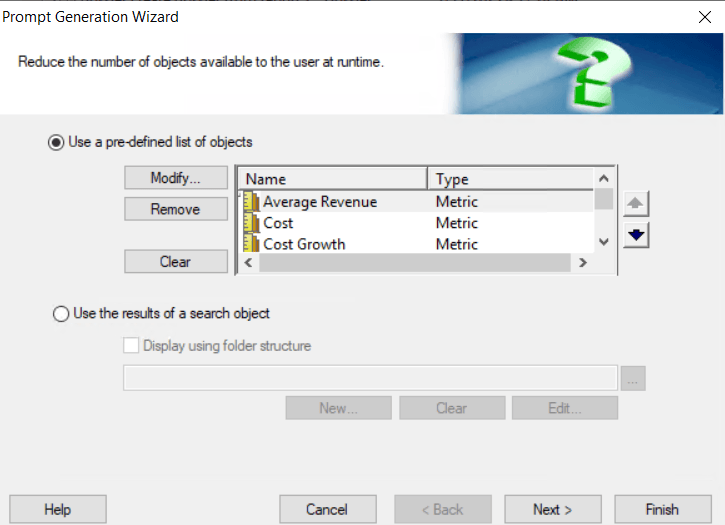Close the Prompt Generation Wizard window
This screenshot has width=725, height=525.
[705, 17]
